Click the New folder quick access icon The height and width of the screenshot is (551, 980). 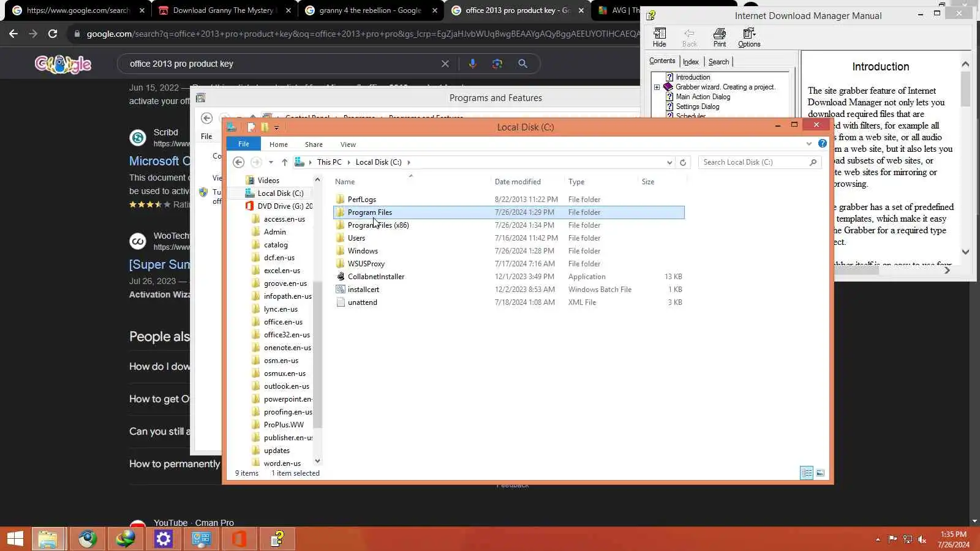(x=265, y=127)
